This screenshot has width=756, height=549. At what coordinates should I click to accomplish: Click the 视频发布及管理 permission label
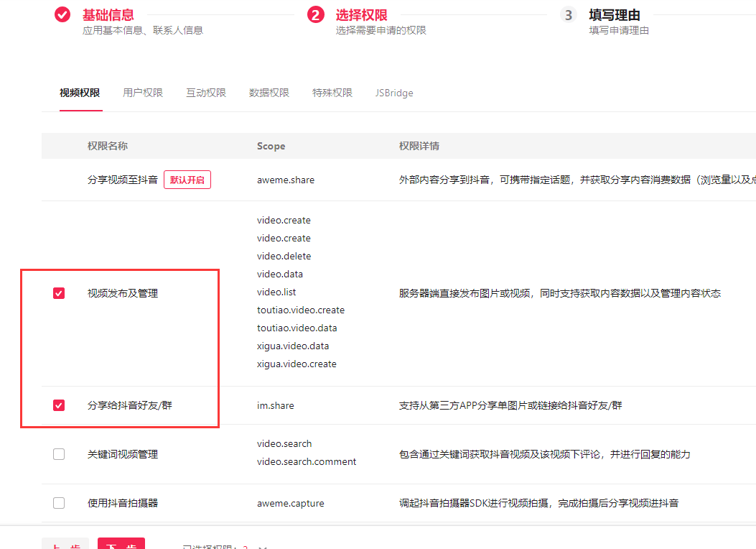[x=123, y=293]
